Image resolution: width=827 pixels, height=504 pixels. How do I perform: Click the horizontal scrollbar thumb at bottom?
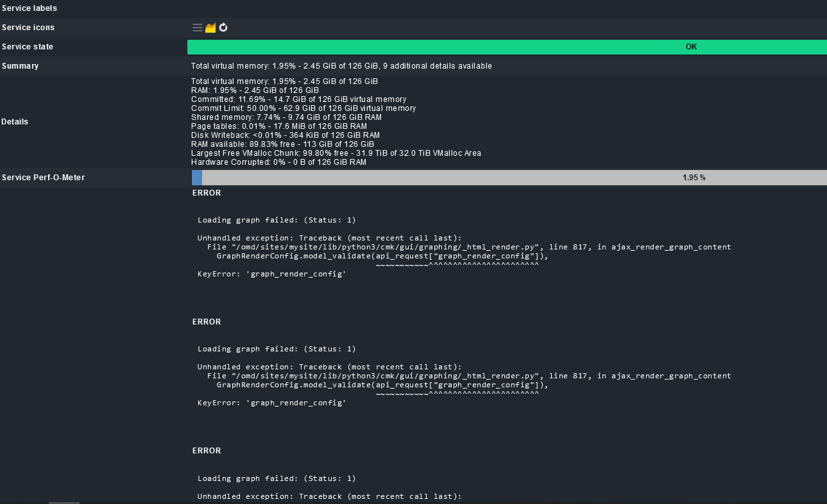64,503
